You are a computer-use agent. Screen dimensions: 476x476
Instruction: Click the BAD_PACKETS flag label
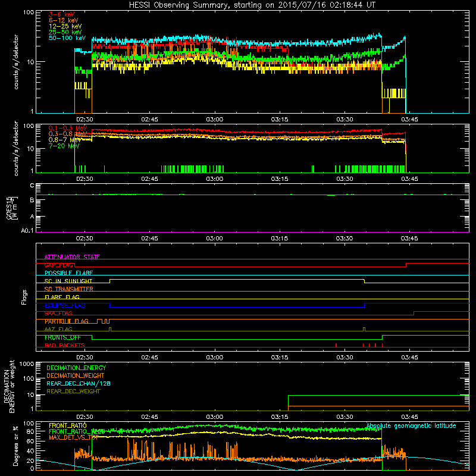(65, 345)
